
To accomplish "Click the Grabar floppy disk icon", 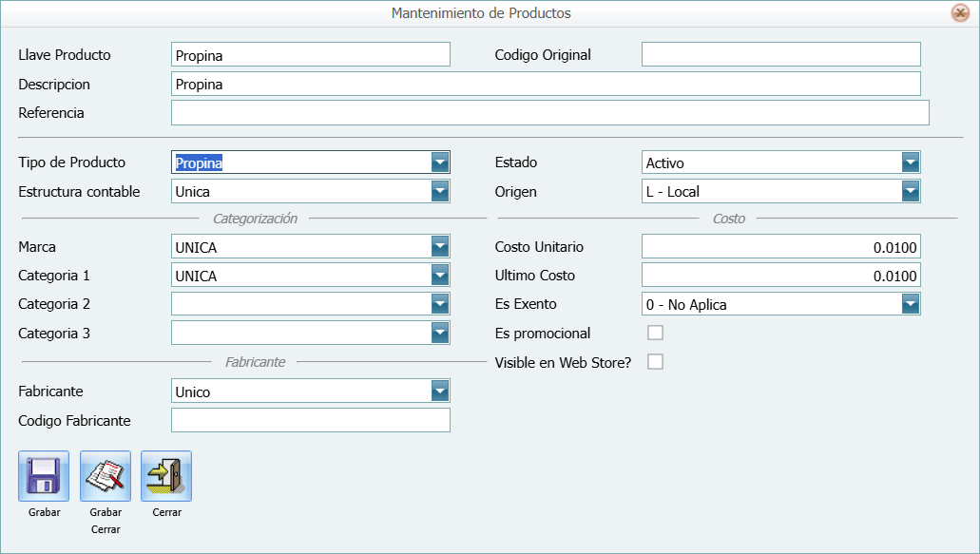I will 44,476.
